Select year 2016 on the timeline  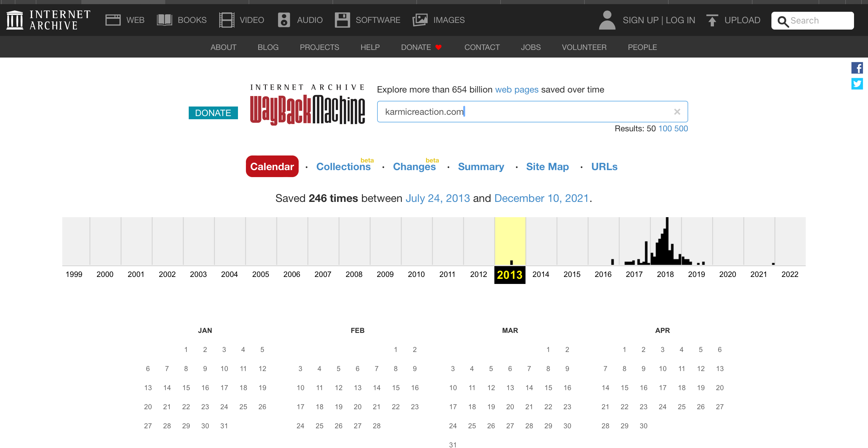[x=603, y=274]
